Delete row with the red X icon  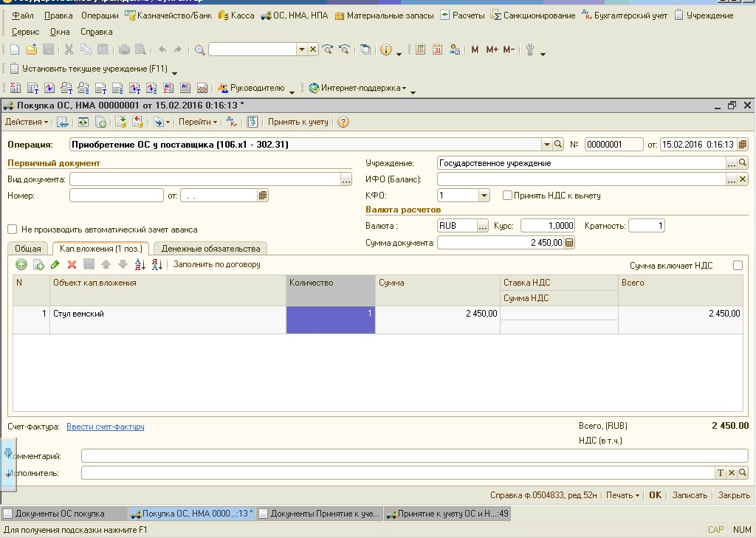tap(72, 264)
